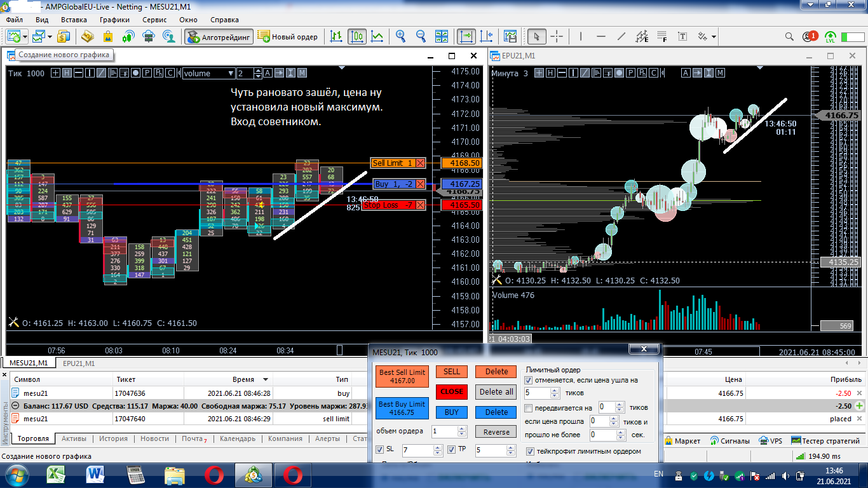
Task: Enable the 'передвигается на' checkbox
Action: point(528,407)
